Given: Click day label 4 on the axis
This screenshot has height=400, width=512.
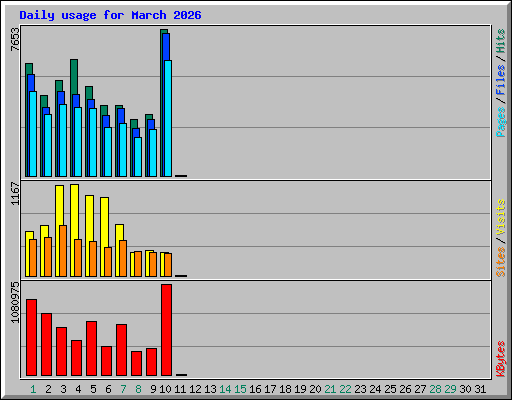Looking at the screenshot, I should point(78,389).
